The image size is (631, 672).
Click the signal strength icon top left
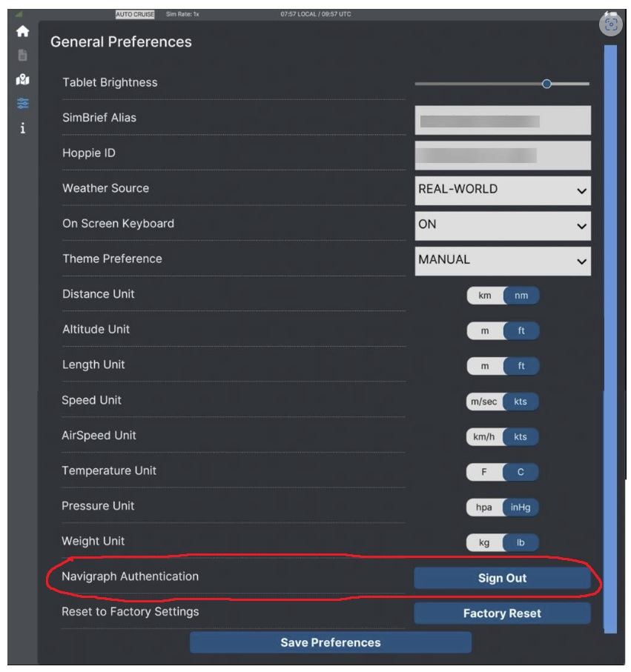coord(19,14)
